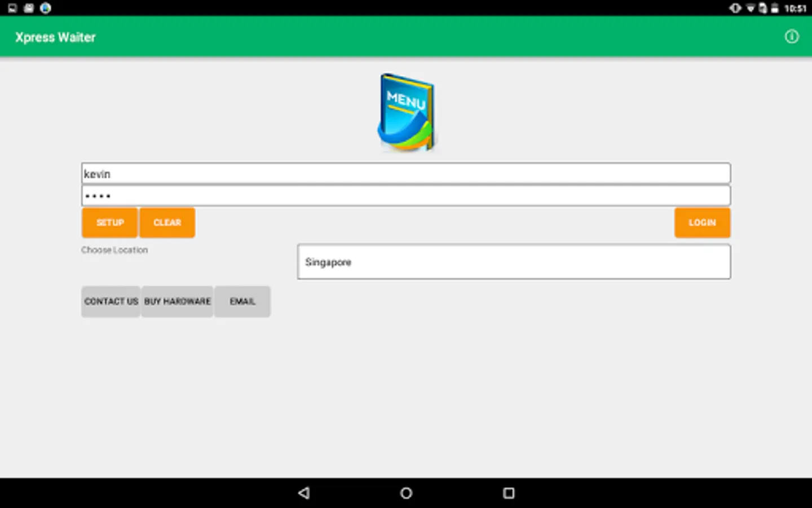Open the info icon in the header
812x508 pixels.
[791, 37]
